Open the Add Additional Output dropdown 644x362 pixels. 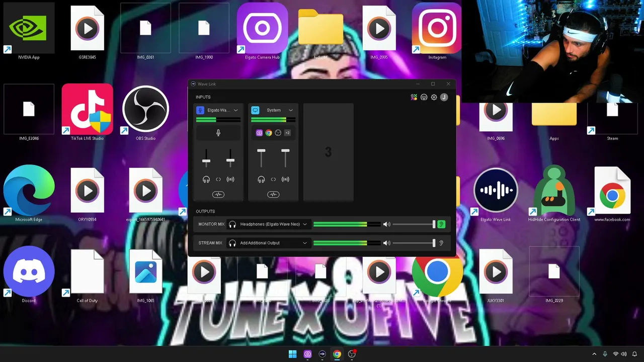click(x=268, y=243)
